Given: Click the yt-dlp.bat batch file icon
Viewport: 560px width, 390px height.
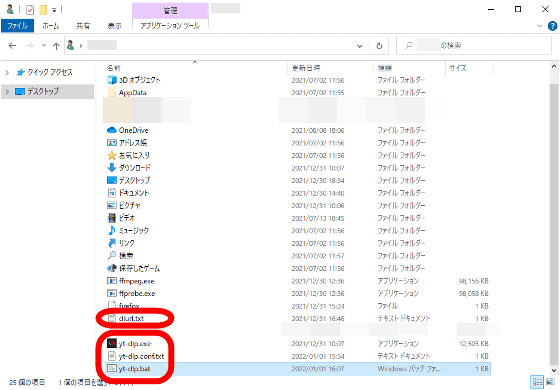Looking at the screenshot, I should click(x=112, y=368).
